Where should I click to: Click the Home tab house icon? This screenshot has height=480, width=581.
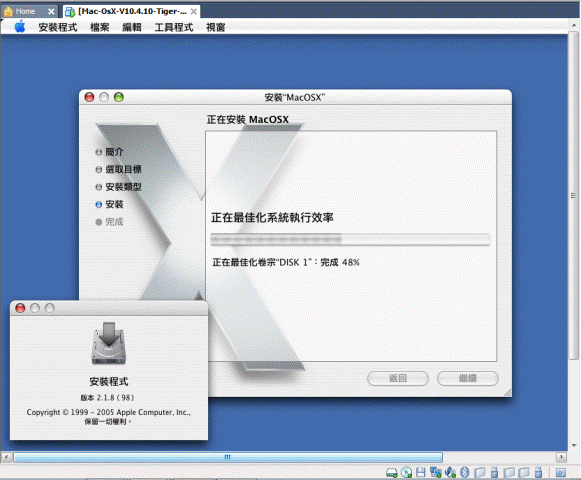[8, 12]
